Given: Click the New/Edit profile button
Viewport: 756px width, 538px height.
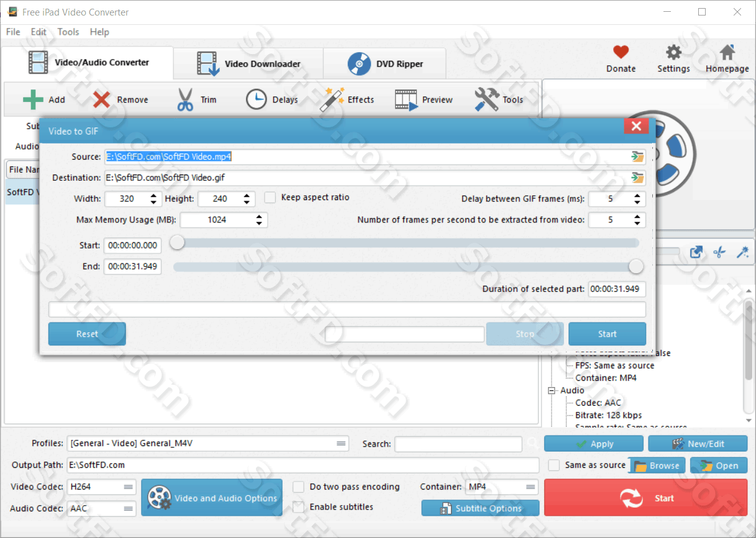Looking at the screenshot, I should (x=698, y=444).
